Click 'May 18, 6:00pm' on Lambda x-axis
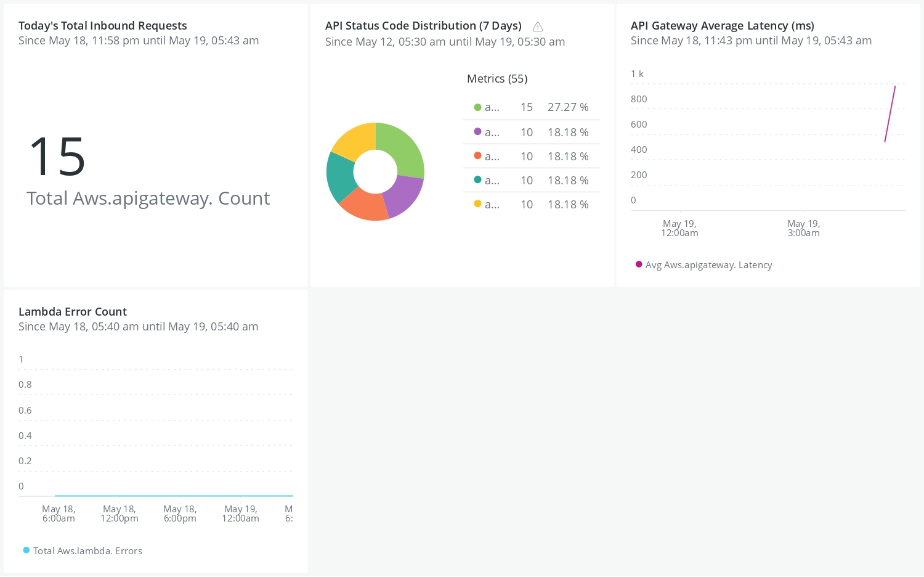Screen dimensions: 924x577 pos(180,514)
